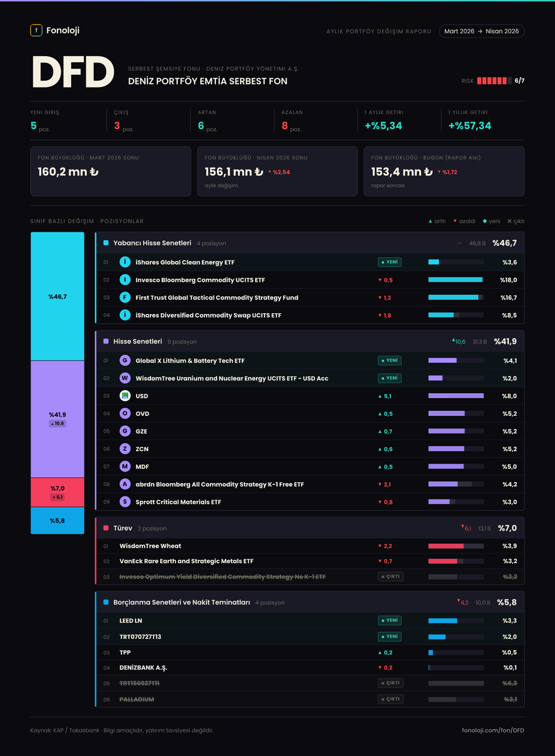Image resolution: width=555 pixels, height=756 pixels.
Task: Click the 'TPP' position name
Action: click(125, 652)
